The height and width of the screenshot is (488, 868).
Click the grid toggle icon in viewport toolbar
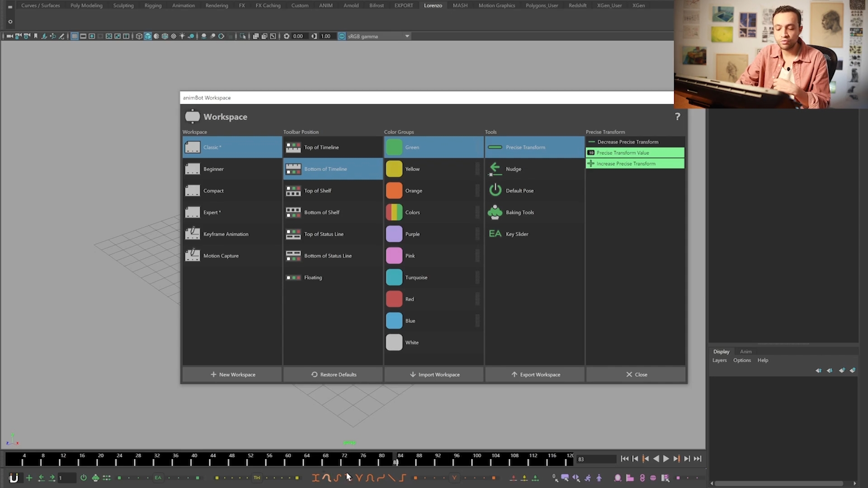[75, 36]
